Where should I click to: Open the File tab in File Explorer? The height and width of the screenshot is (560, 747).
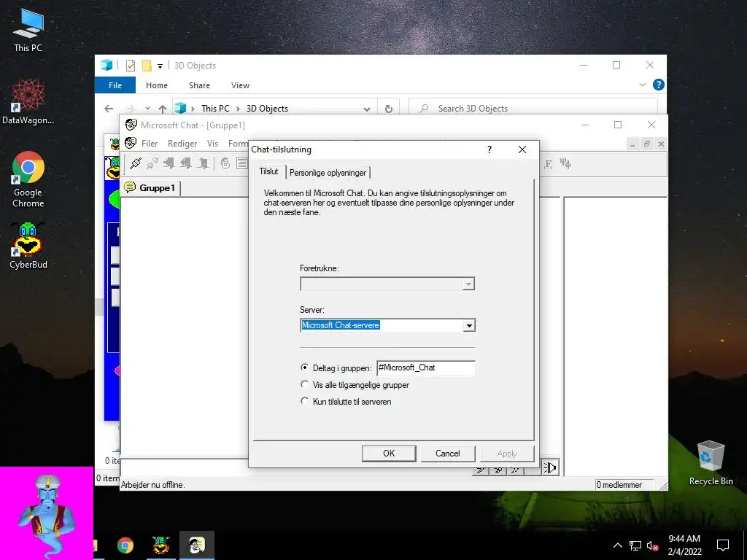tap(115, 85)
